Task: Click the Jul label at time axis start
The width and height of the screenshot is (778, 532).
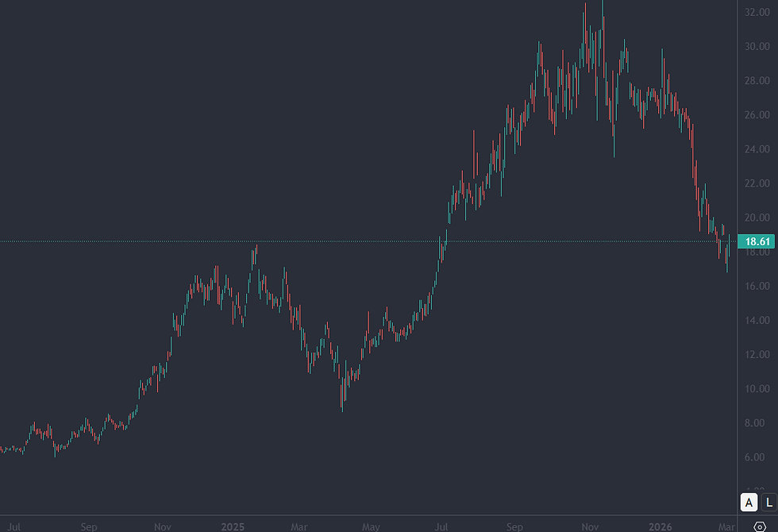Action: point(14,526)
